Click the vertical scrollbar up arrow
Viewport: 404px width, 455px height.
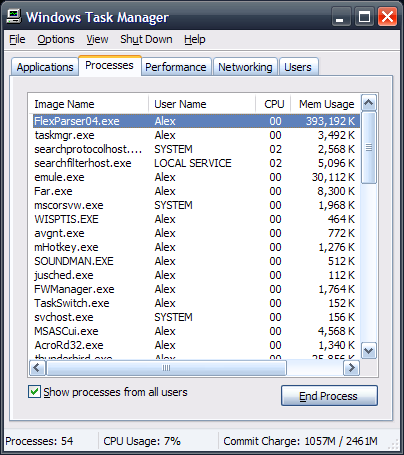[369, 103]
